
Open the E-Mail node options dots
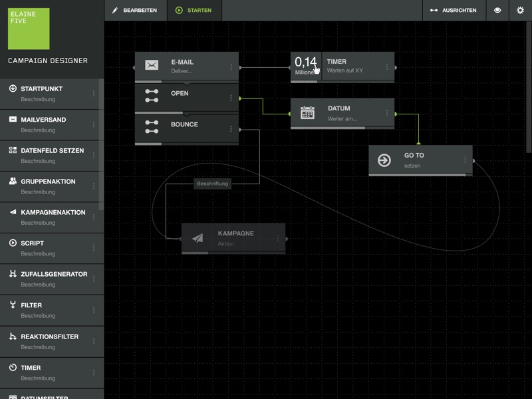[231, 67]
